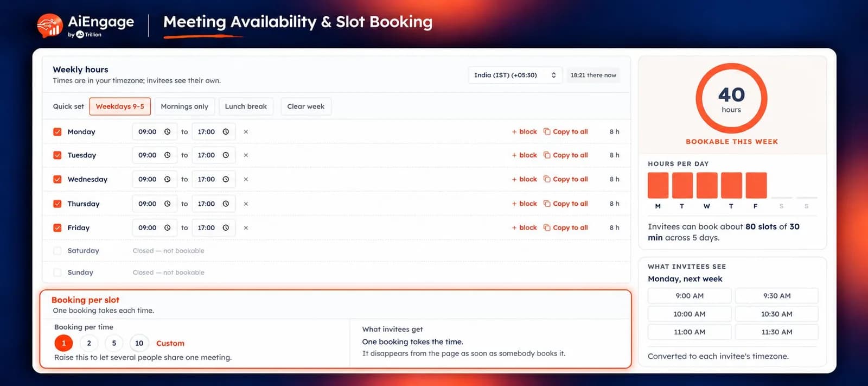Open clock picker for Wednesday end time
This screenshot has width=868, height=386.
coord(226,179)
